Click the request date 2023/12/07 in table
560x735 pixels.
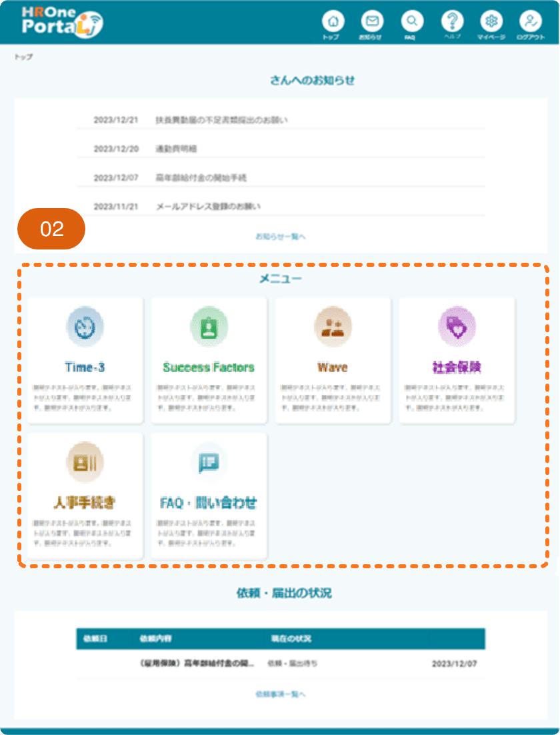point(455,663)
